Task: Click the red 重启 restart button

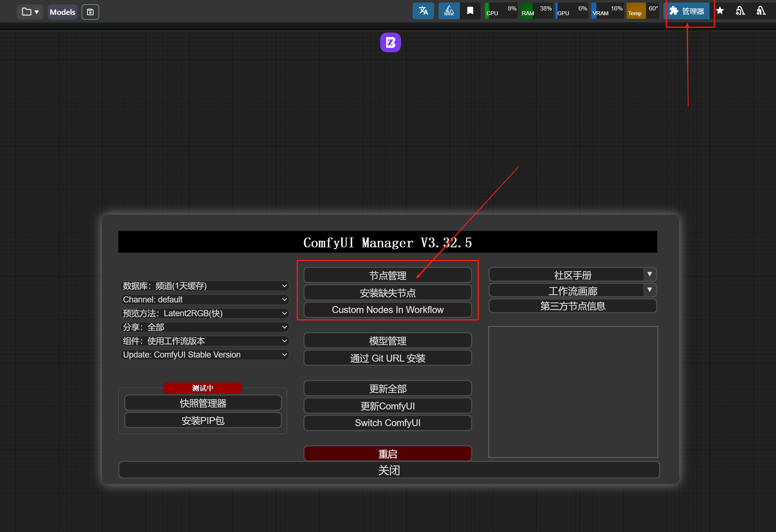Action: click(x=388, y=454)
